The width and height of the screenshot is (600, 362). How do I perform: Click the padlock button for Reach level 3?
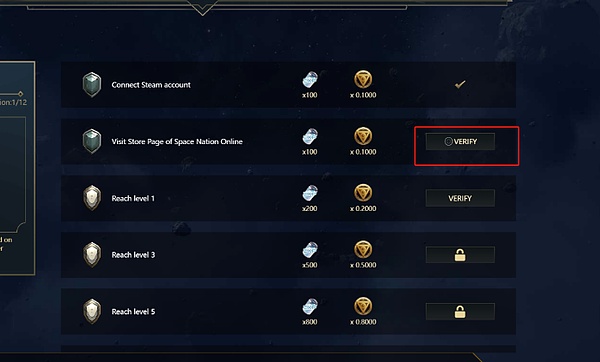pyautogui.click(x=460, y=255)
